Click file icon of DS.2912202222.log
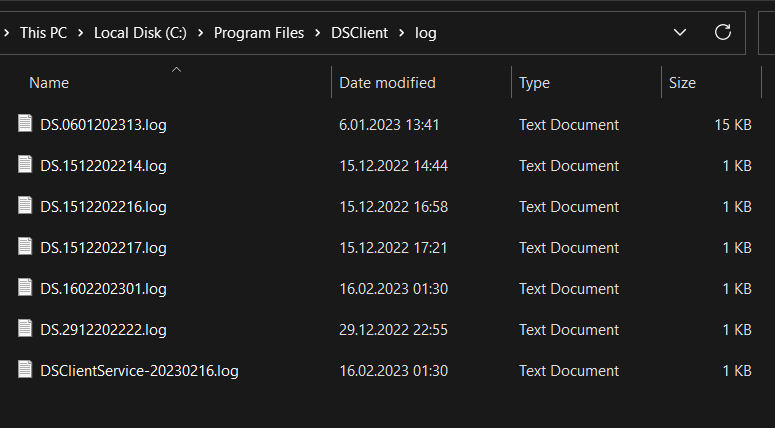Image resolution: width=775 pixels, height=428 pixels. 26,329
